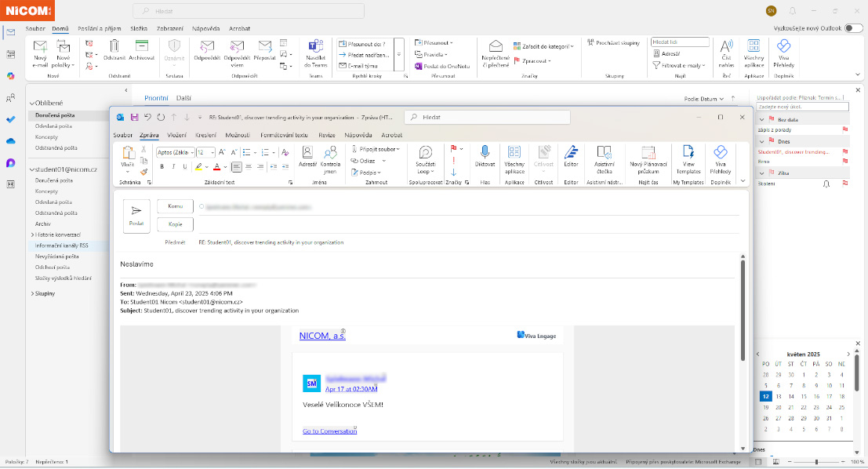Toggle italic formatting in message ribbon
The image size is (868, 469).
[x=173, y=166]
